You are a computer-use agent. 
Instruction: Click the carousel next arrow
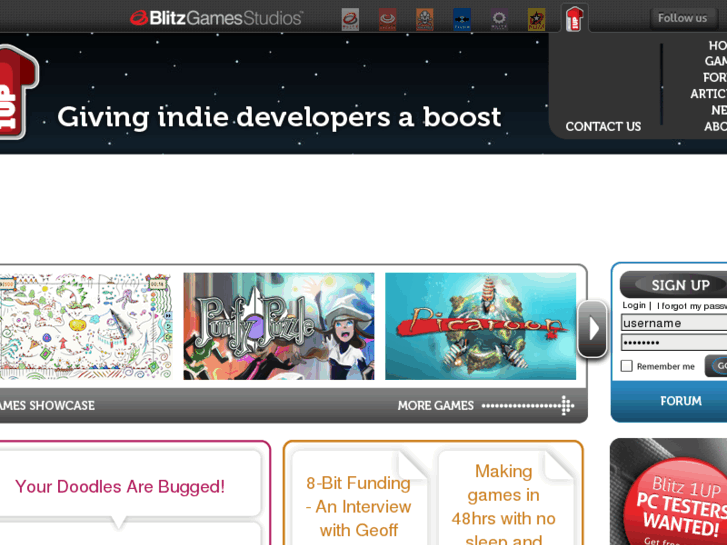coord(592,329)
